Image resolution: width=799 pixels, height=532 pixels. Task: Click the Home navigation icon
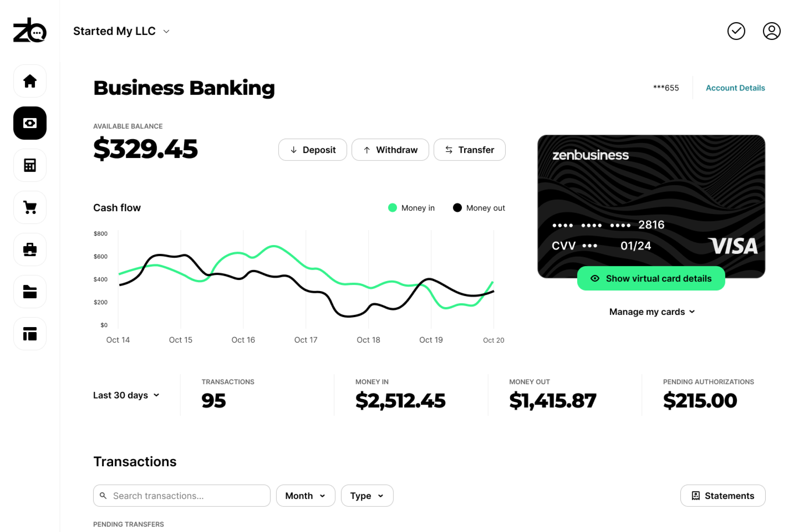click(30, 81)
